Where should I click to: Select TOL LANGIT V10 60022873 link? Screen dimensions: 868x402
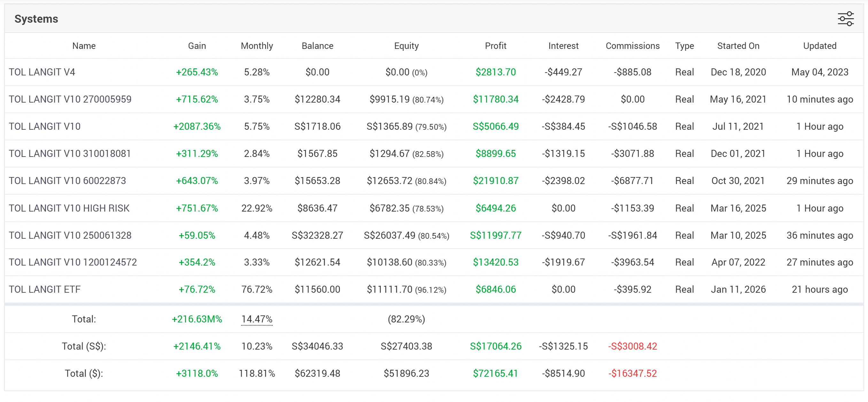[67, 181]
